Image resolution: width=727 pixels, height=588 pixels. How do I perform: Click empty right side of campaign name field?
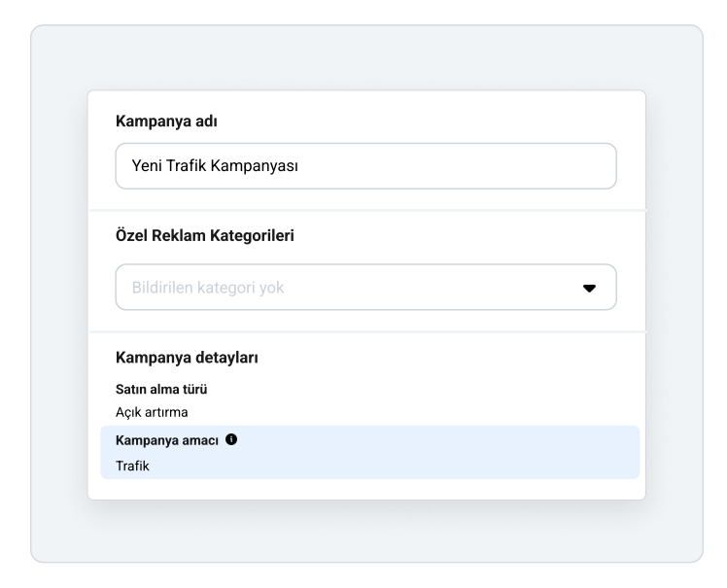(x=464, y=166)
